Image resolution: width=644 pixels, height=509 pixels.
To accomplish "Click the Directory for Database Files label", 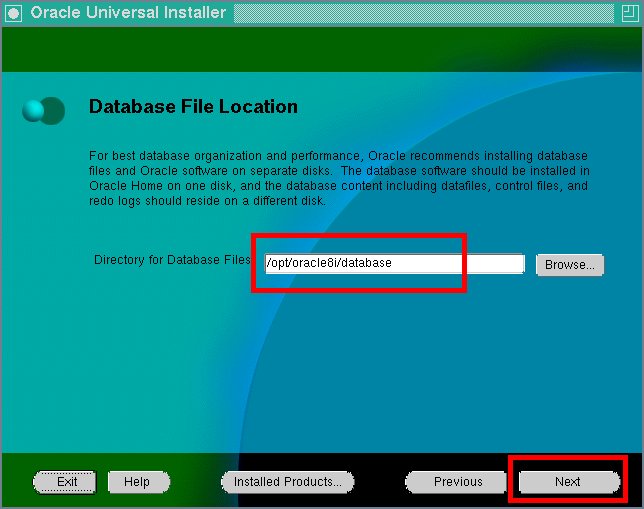I will coord(172,260).
